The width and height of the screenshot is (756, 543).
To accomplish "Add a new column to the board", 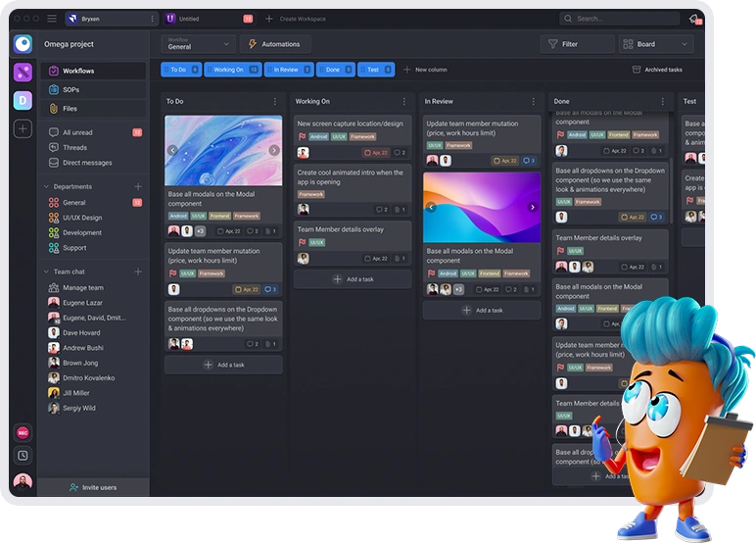I will (425, 70).
